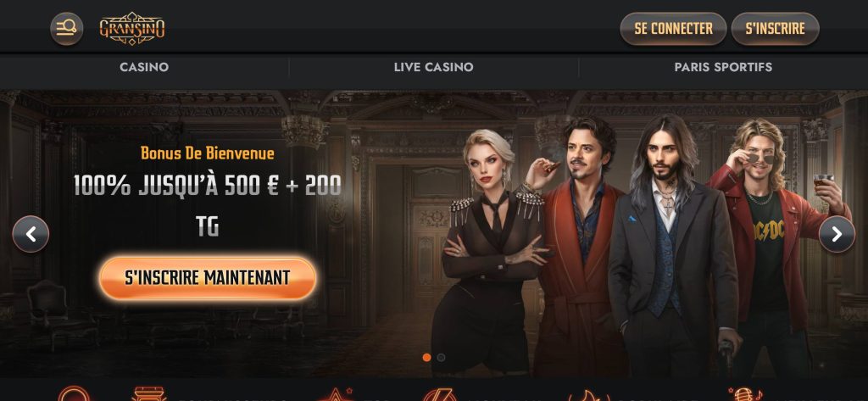Select the slot machine category icon
Image resolution: width=868 pixels, height=401 pixels.
149,394
